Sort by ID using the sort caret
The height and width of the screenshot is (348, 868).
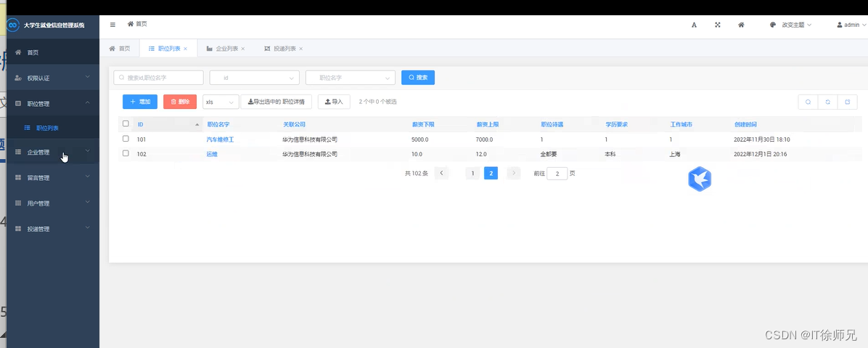[x=197, y=125]
